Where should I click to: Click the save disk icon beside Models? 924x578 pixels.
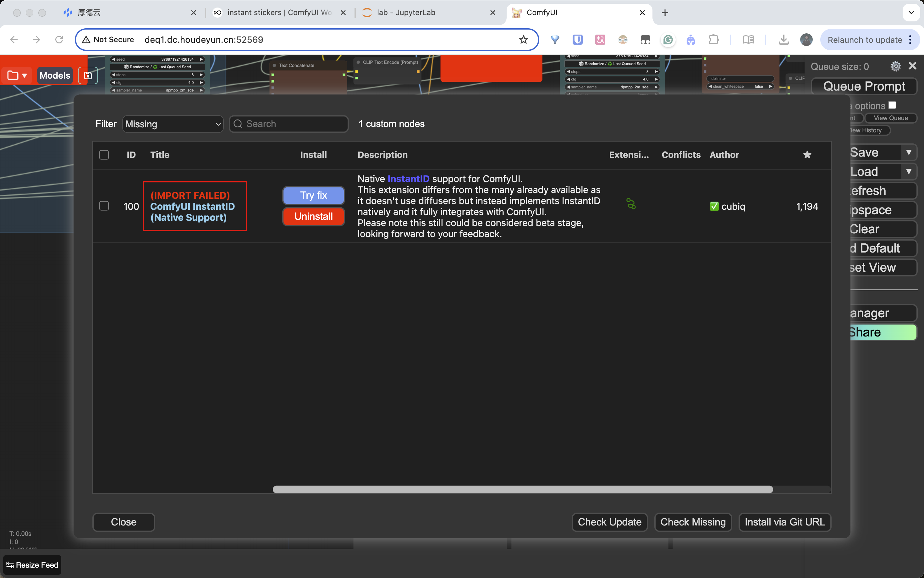pos(88,75)
